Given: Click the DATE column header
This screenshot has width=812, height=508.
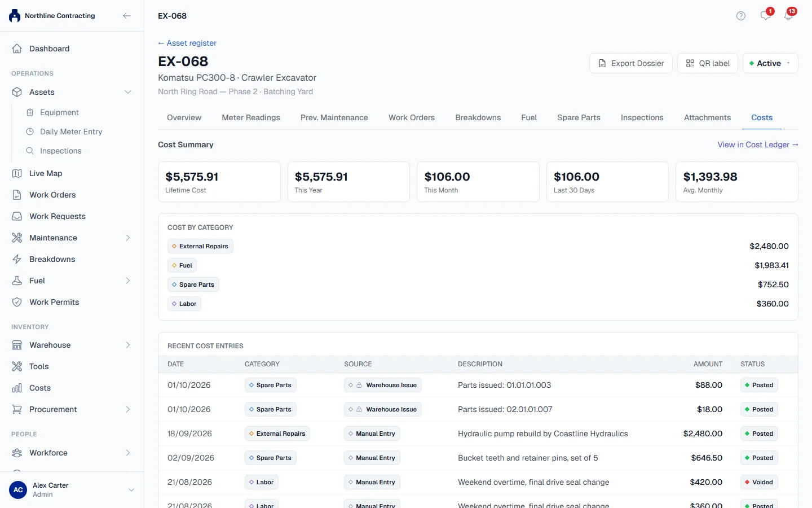Looking at the screenshot, I should pyautogui.click(x=175, y=364).
